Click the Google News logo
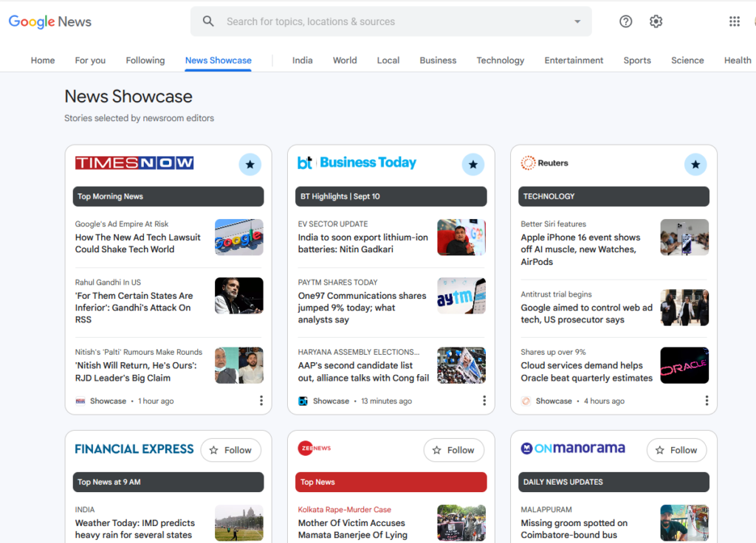 [49, 21]
